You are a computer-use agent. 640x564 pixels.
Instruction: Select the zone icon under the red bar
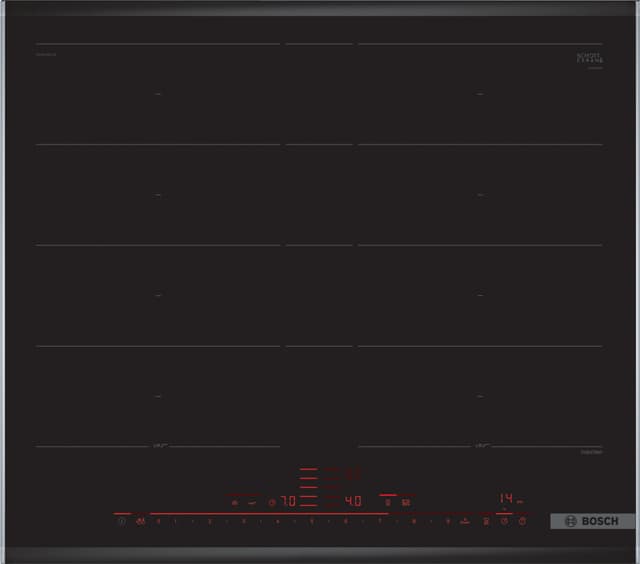[x=388, y=502]
